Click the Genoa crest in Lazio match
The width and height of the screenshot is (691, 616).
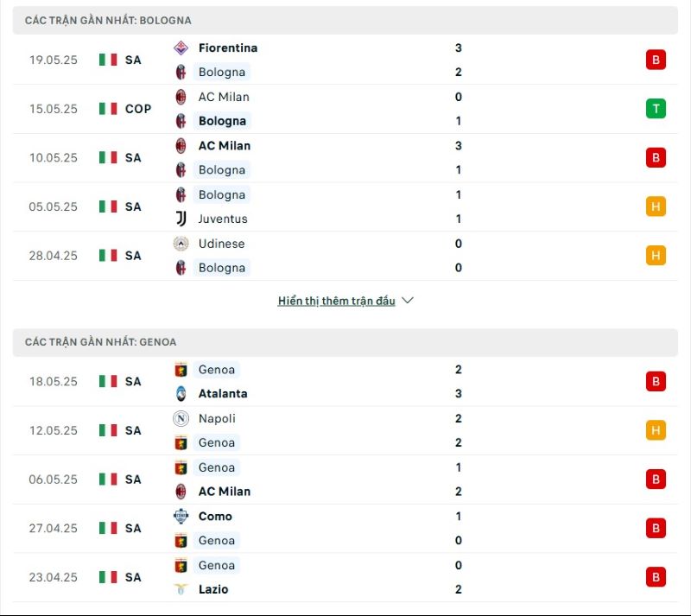pyautogui.click(x=181, y=565)
